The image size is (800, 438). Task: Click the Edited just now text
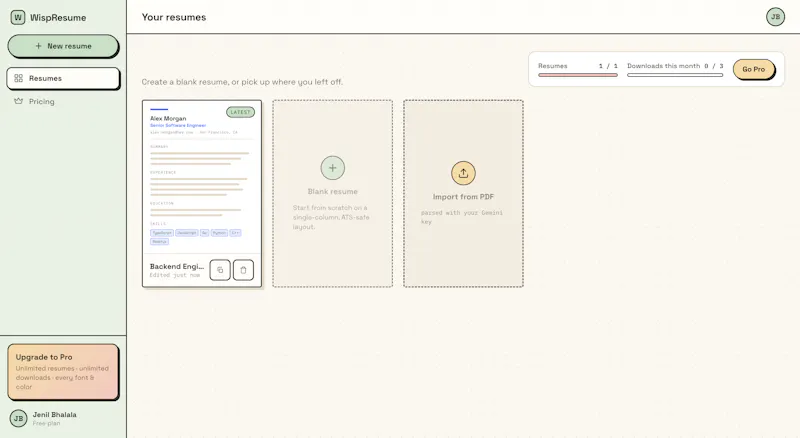point(174,275)
